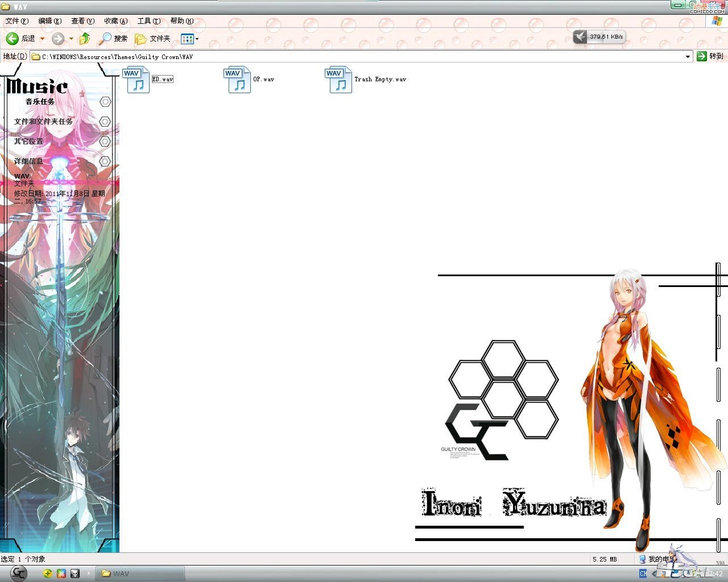Collapse the 详细信息 details section
Image resolution: width=728 pixels, height=582 pixels.
pos(105,161)
